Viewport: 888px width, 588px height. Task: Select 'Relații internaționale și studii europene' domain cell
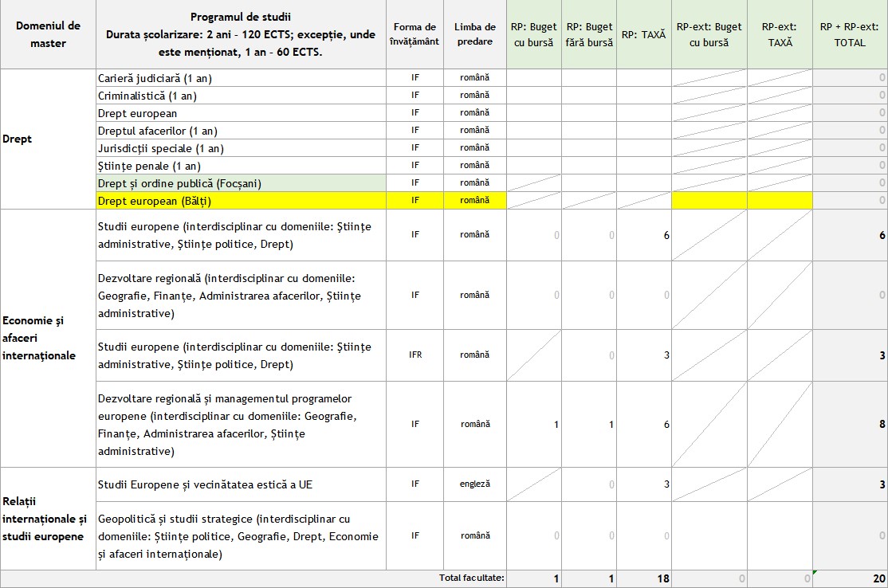pos(48,519)
